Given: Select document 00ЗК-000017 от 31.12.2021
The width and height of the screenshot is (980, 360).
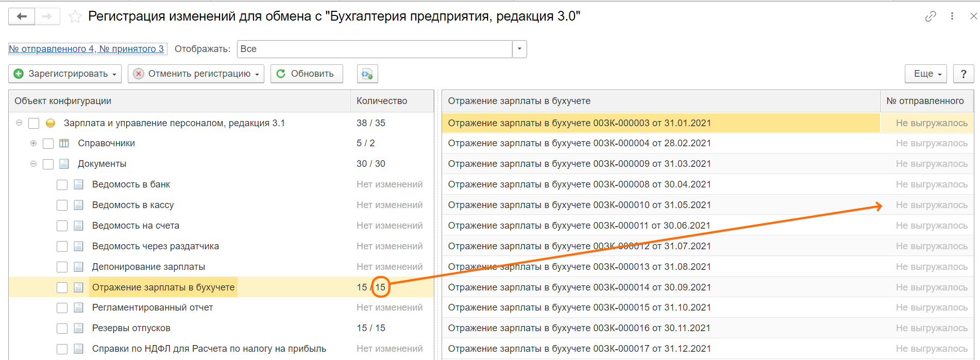Looking at the screenshot, I should pos(661,349).
